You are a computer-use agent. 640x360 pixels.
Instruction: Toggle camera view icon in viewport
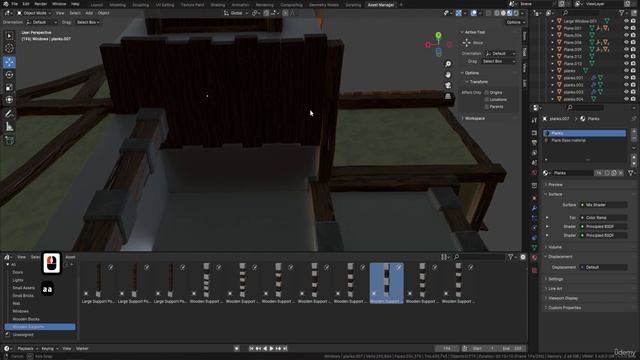coord(448,85)
